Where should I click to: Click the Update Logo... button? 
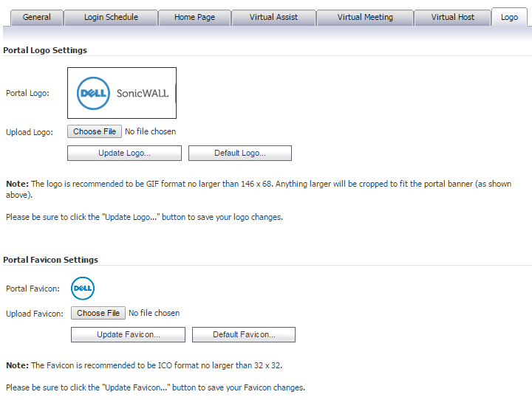(125, 154)
